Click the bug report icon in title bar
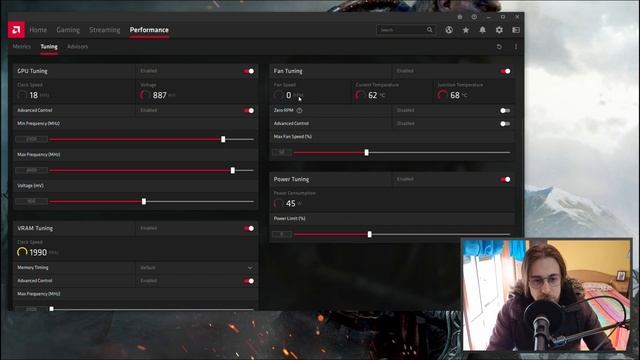Image resolution: width=640 pixels, height=360 pixels. [x=460, y=17]
